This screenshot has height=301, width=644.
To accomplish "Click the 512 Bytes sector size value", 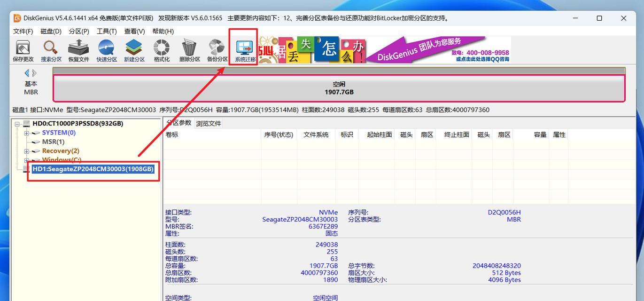I will point(506,273).
